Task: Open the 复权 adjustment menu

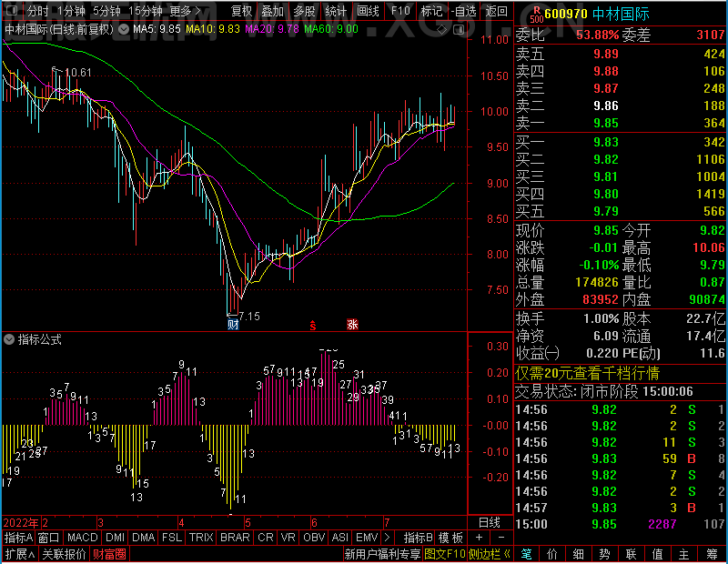Action: (x=241, y=11)
